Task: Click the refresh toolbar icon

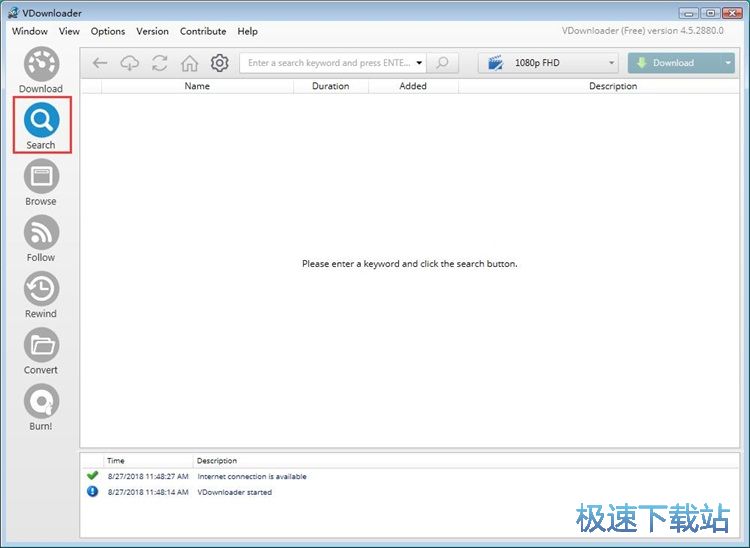Action: [159, 63]
